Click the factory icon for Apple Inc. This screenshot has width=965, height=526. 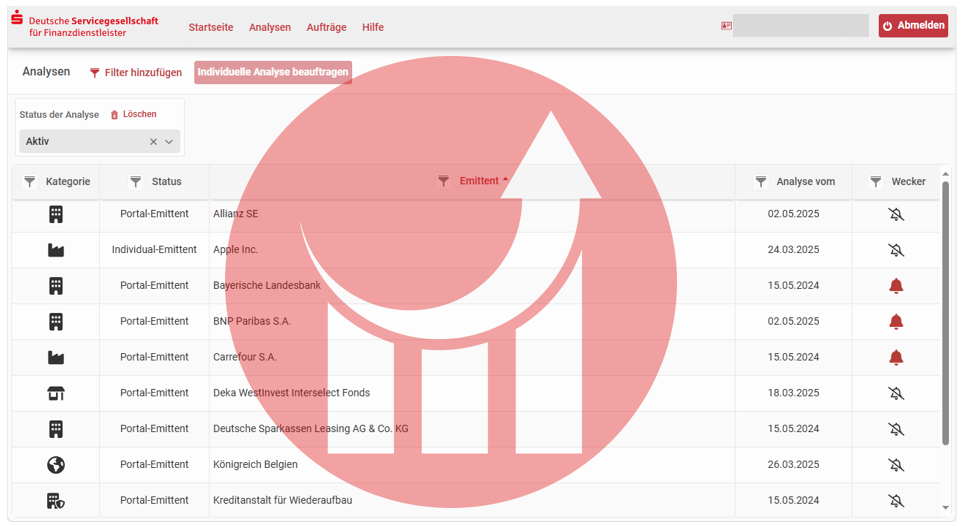[x=56, y=250]
